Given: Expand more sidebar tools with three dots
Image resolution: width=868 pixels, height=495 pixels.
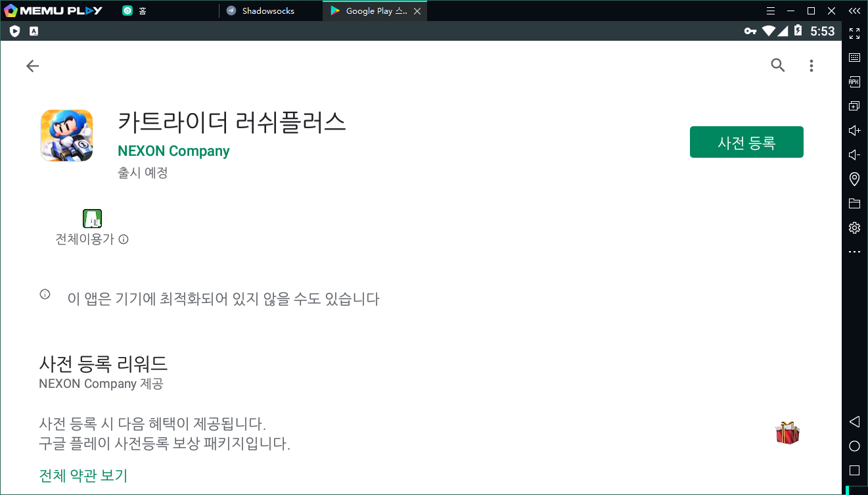Looking at the screenshot, I should (854, 252).
